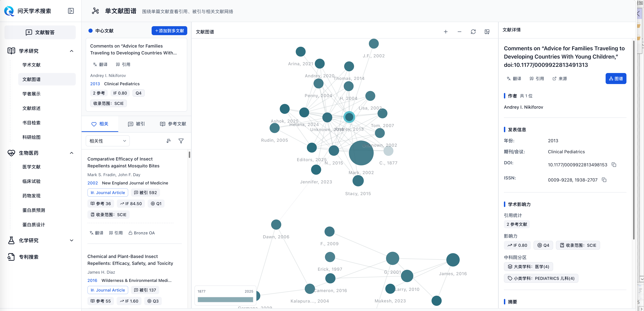Zoom in on the literature graph
Viewport: 644px width, 311px height.
pos(446,32)
